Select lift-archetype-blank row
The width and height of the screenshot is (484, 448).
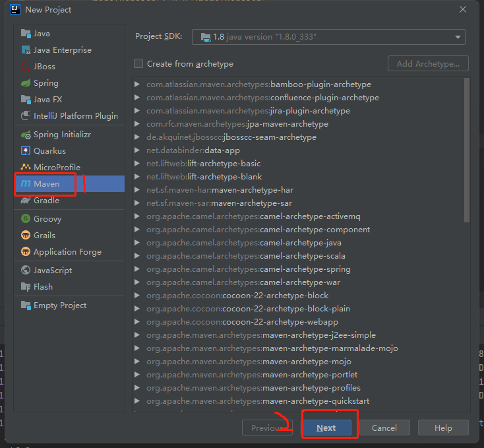[298, 177]
